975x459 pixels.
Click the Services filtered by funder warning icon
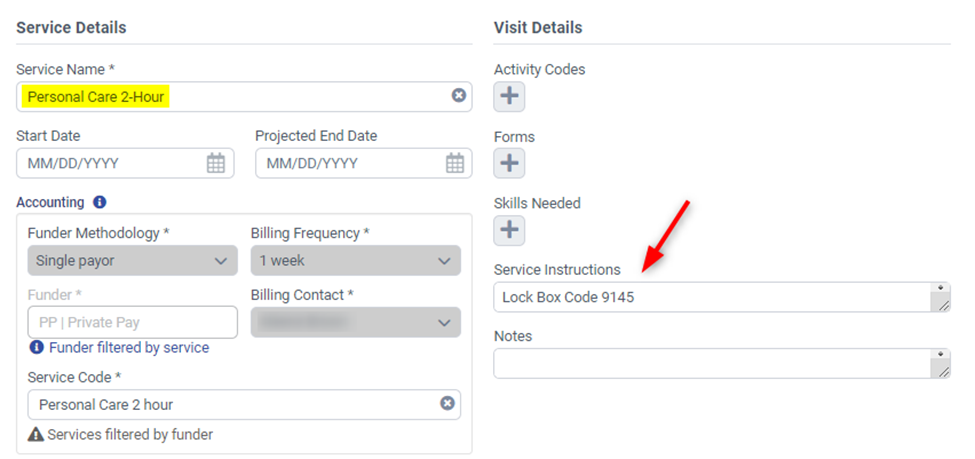35,435
